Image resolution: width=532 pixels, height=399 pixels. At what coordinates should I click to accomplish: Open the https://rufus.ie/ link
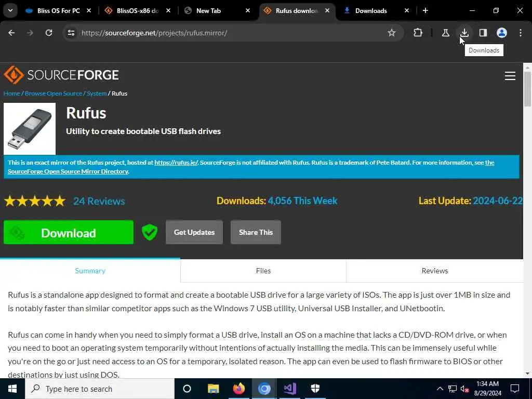[x=176, y=163]
